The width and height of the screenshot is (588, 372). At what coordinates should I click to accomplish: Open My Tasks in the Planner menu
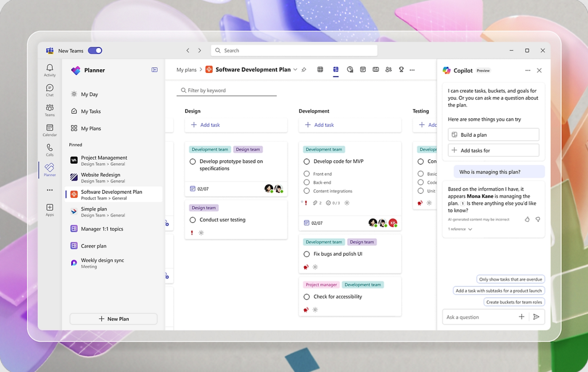(x=90, y=111)
